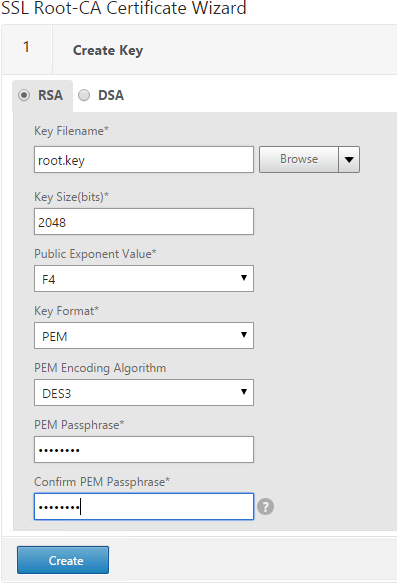Click into the PEM Passphrase field
397x583 pixels.
tap(144, 450)
